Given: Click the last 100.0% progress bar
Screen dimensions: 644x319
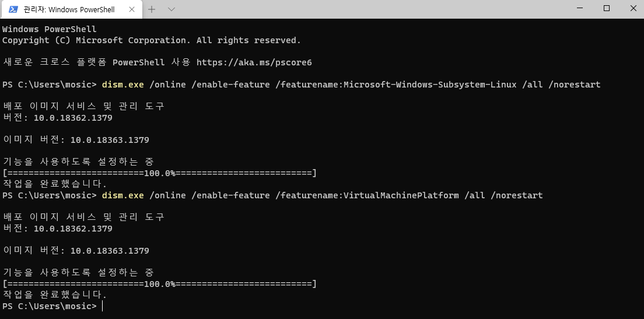Looking at the screenshot, I should coord(159,284).
